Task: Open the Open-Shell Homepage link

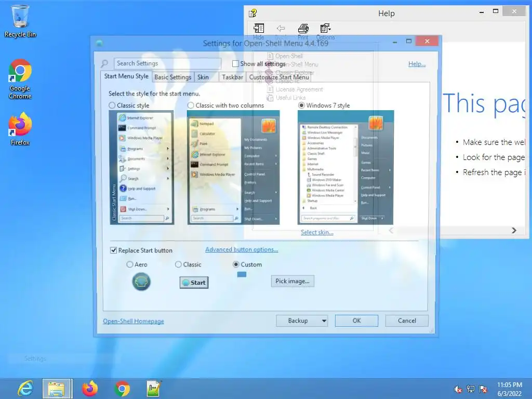Action: [134, 321]
